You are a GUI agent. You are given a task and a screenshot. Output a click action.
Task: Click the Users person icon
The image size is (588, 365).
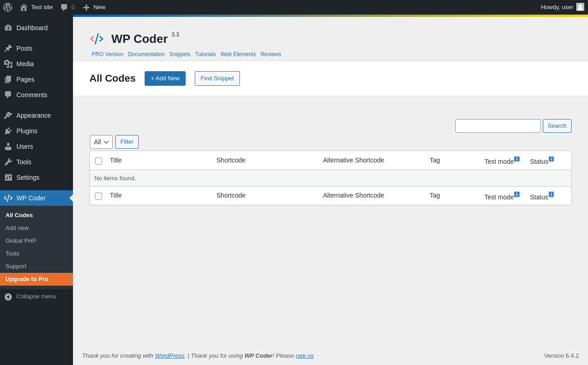[8, 146]
